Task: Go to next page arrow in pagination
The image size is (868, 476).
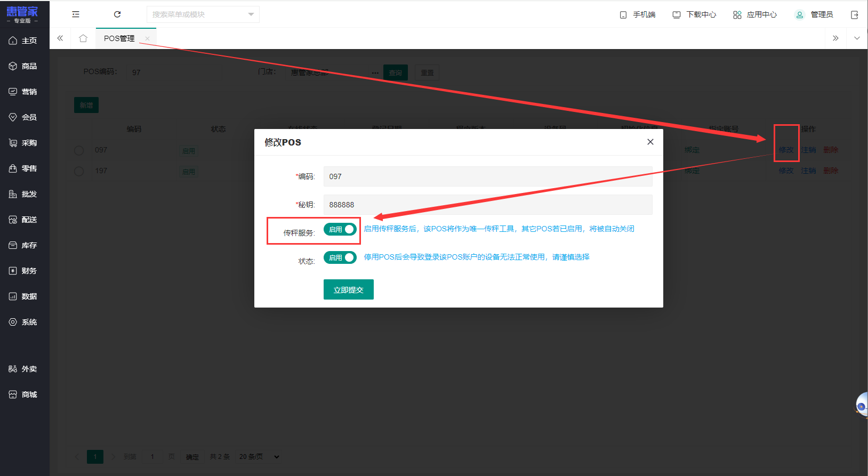Action: click(113, 457)
